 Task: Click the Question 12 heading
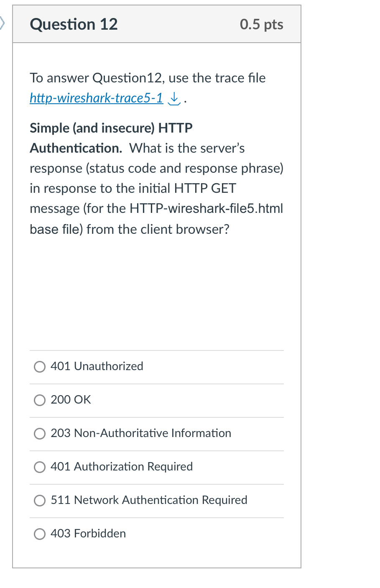click(x=74, y=24)
